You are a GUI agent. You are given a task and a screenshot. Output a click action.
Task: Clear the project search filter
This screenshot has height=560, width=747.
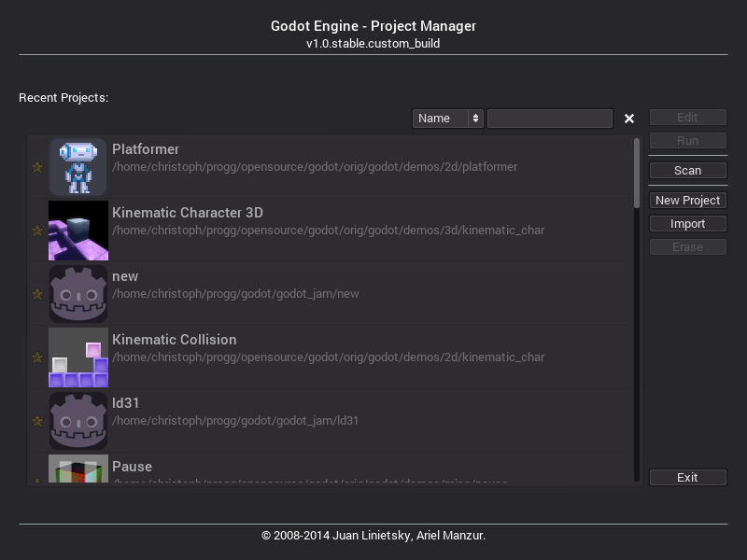tap(629, 119)
